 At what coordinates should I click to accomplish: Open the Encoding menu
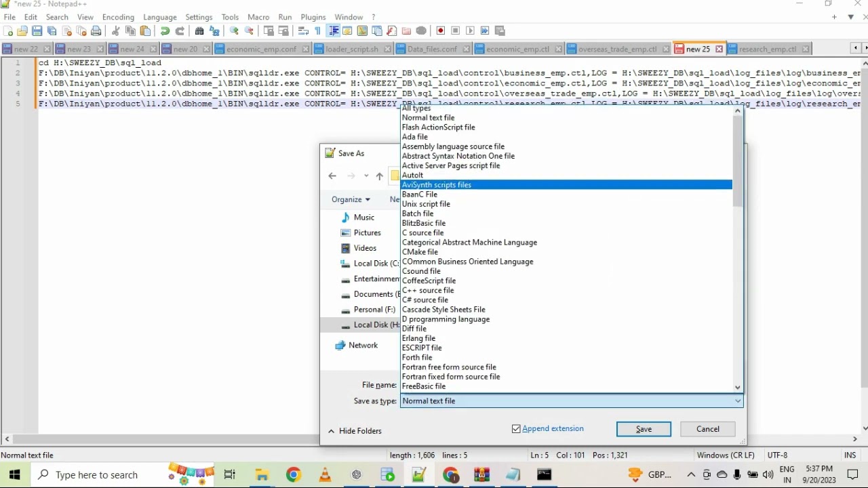(118, 17)
